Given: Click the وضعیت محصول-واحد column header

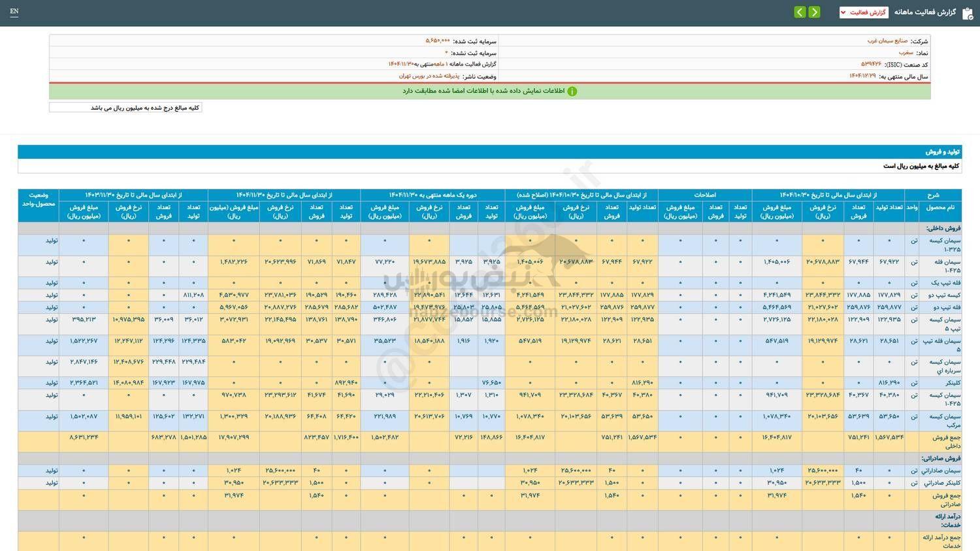Looking at the screenshot, I should coord(39,199).
